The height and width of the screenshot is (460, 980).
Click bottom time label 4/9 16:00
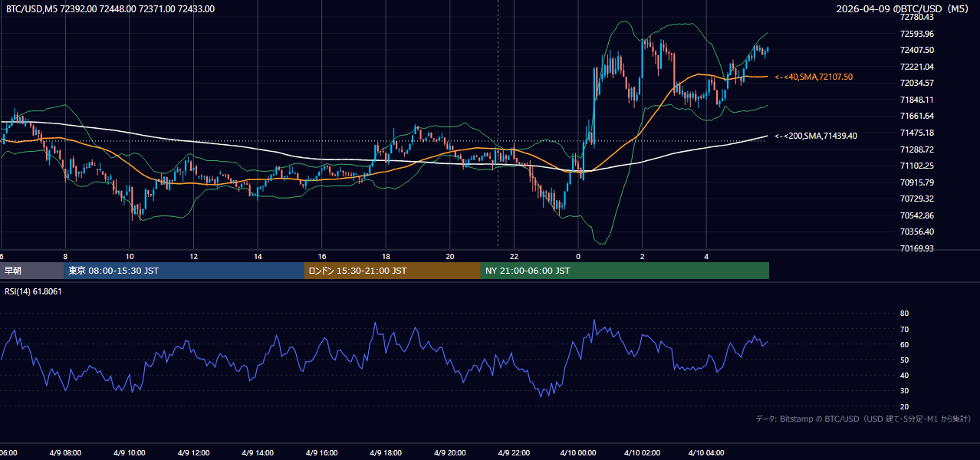322,453
